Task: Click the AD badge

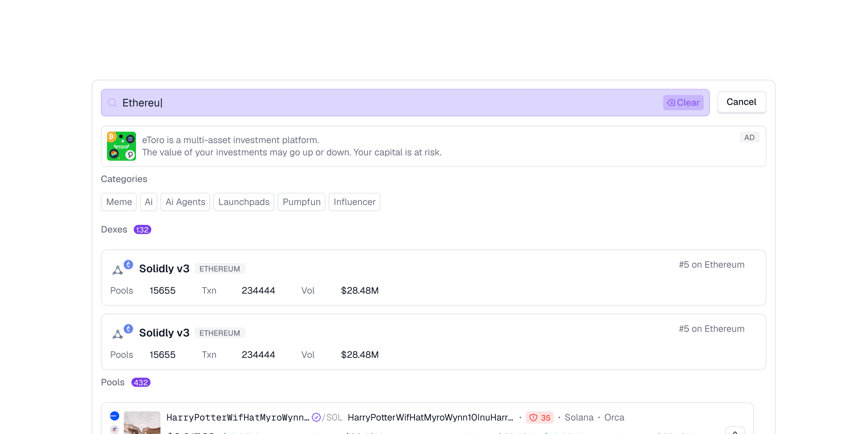Action: [x=749, y=138]
